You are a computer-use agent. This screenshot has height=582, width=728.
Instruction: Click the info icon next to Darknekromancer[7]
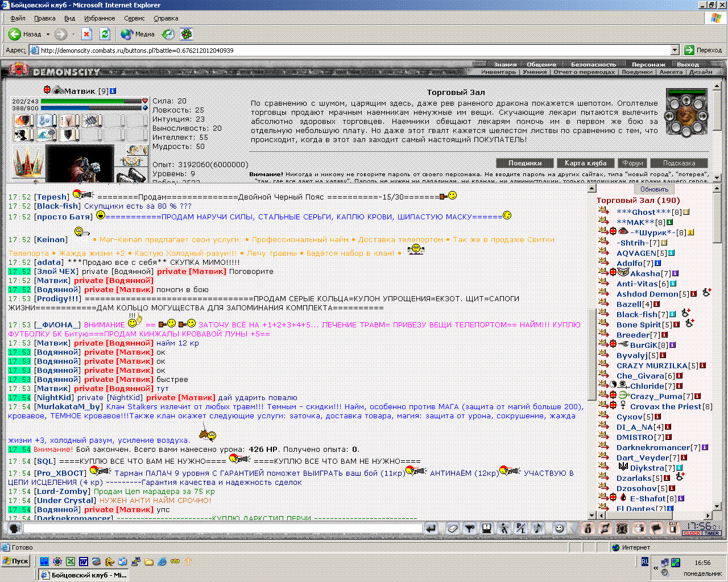click(705, 447)
